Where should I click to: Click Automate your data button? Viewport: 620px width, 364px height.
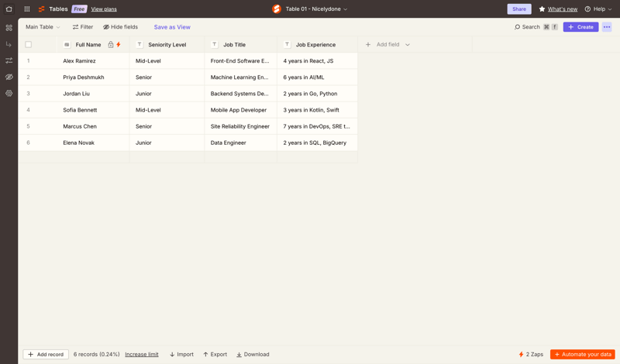click(x=583, y=354)
